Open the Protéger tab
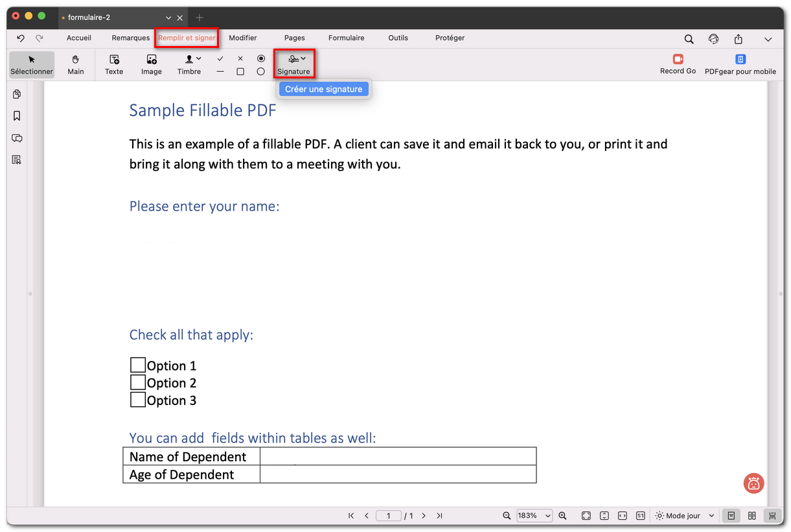The height and width of the screenshot is (532, 791). pos(450,38)
